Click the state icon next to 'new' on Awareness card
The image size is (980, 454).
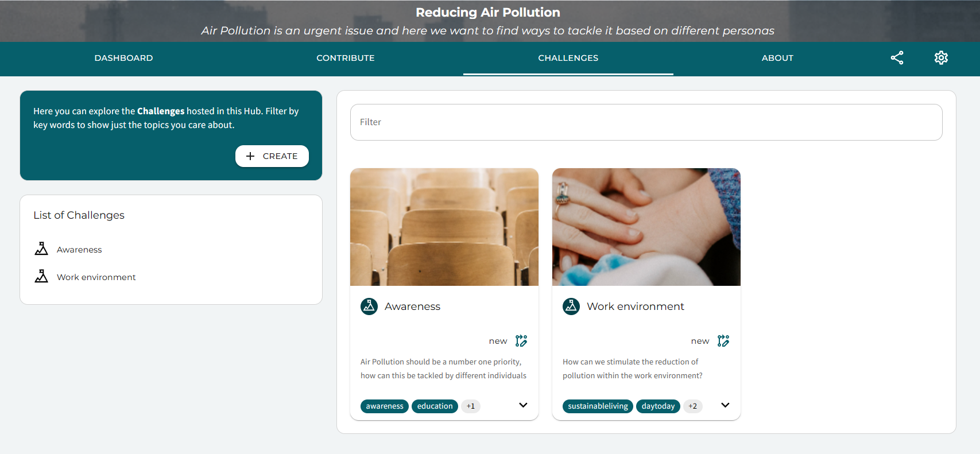521,341
